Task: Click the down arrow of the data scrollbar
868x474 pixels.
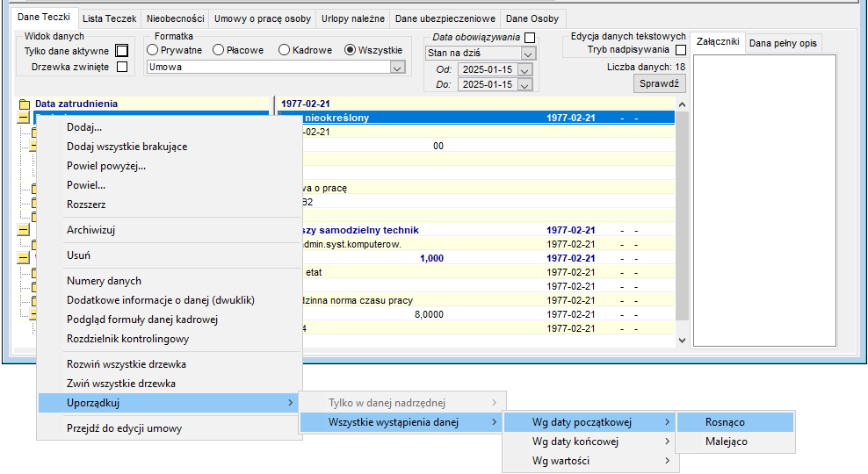Action: point(682,341)
